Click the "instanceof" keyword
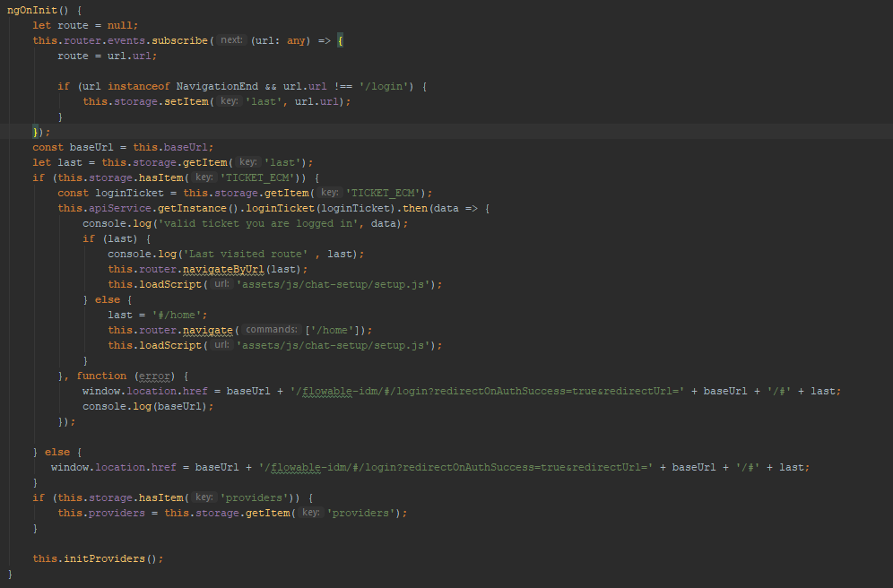The image size is (893, 588). coord(138,87)
